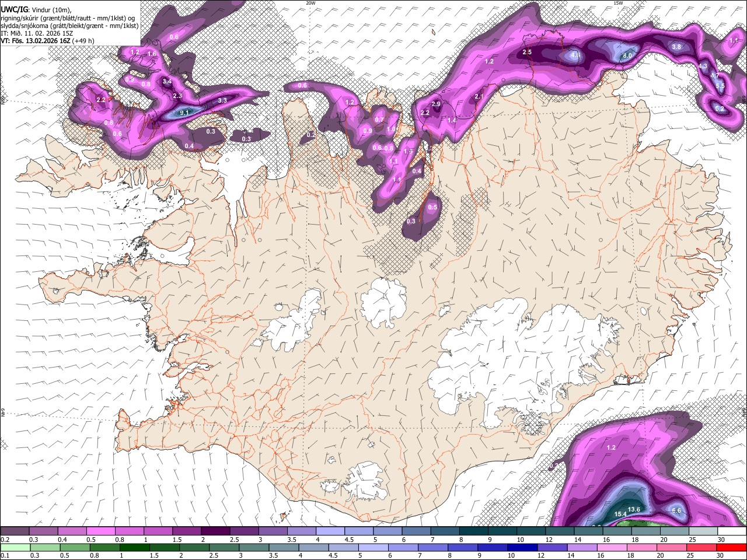This screenshot has width=747, height=560.
Task: Select rain legend swatch between 3 and 3.5
Action: (254, 547)
